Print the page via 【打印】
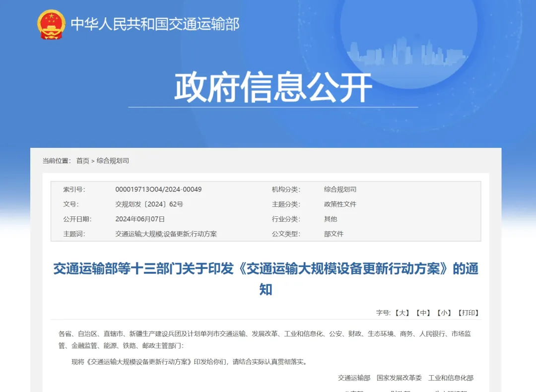The image size is (536, 392). click(468, 313)
